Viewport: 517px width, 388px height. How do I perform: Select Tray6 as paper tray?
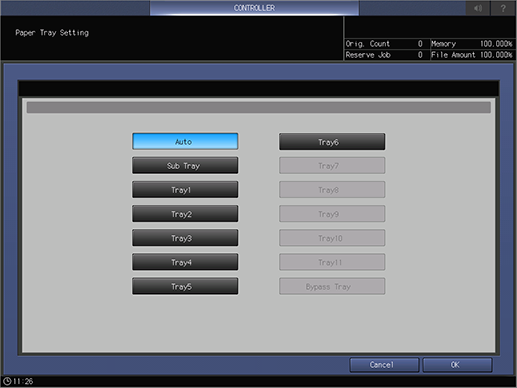[x=332, y=141]
